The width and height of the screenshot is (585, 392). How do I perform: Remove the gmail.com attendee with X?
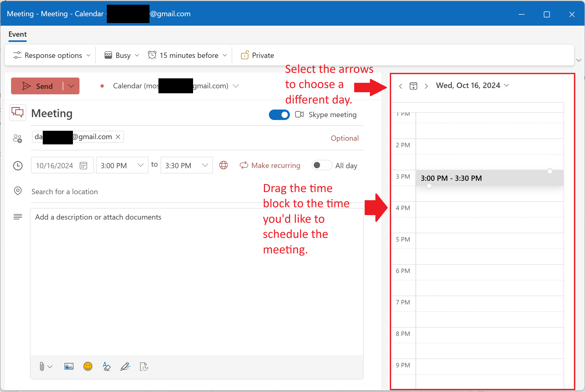pyautogui.click(x=118, y=137)
